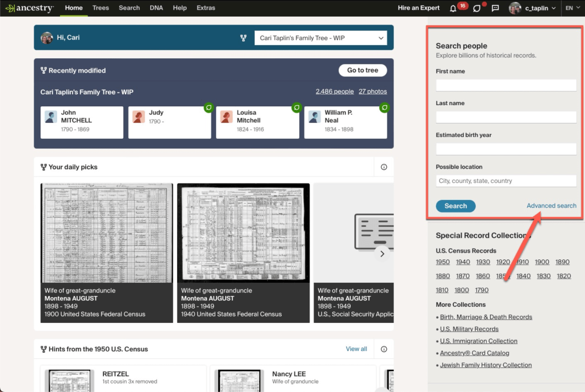Viewport: 585px width, 392px height.
Task: Click green hint leaf on Louisa Mitchell card
Action: (296, 107)
